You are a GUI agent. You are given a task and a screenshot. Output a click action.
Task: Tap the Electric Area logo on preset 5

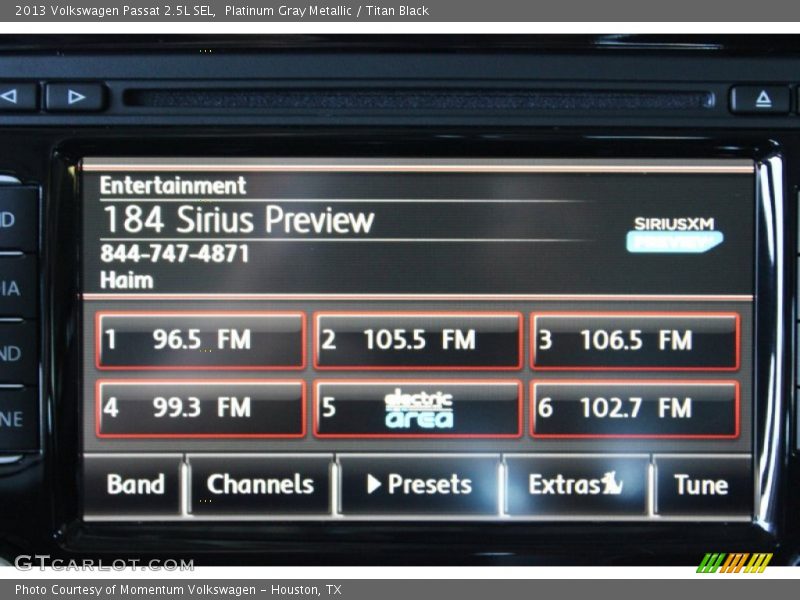click(x=419, y=409)
